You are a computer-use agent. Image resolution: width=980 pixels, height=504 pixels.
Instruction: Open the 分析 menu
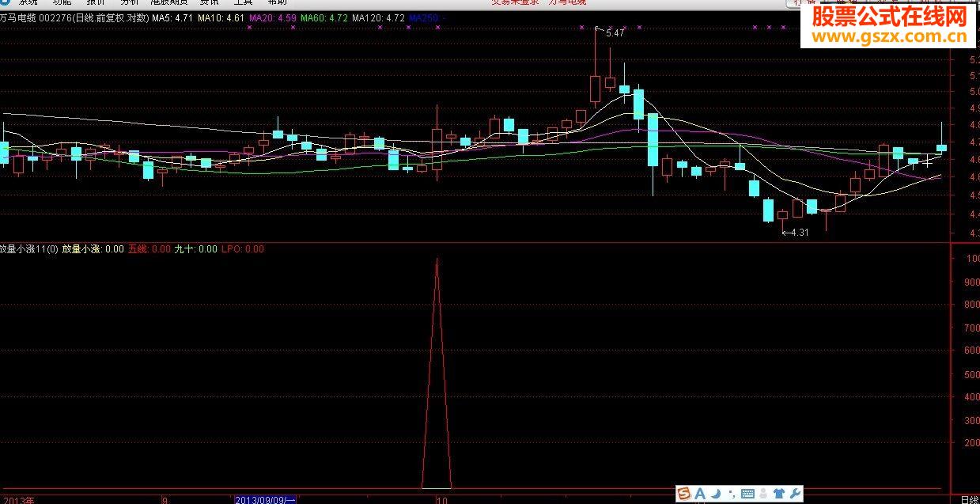tap(129, 2)
